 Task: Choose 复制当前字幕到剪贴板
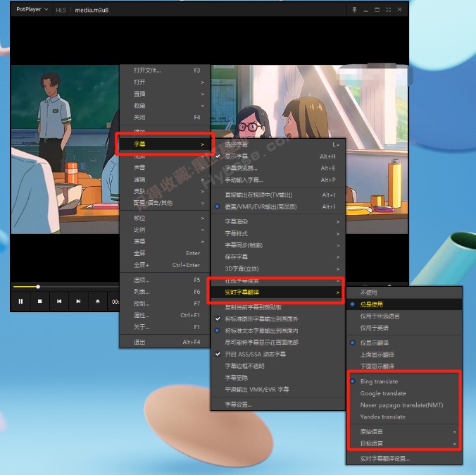[278, 307]
